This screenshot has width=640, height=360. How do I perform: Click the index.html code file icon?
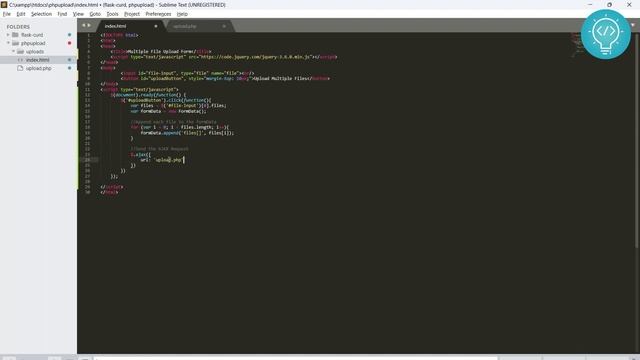(20, 60)
